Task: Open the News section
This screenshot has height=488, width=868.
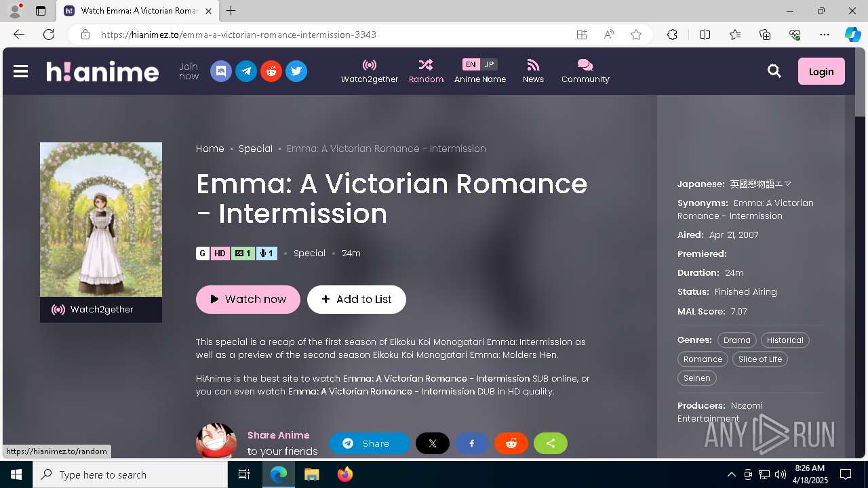Action: (533, 71)
